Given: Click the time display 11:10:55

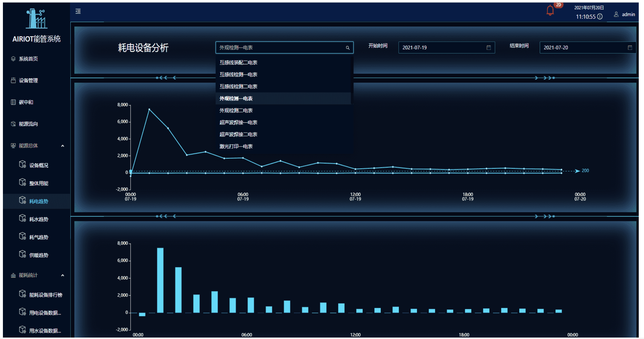Looking at the screenshot, I should tap(585, 17).
